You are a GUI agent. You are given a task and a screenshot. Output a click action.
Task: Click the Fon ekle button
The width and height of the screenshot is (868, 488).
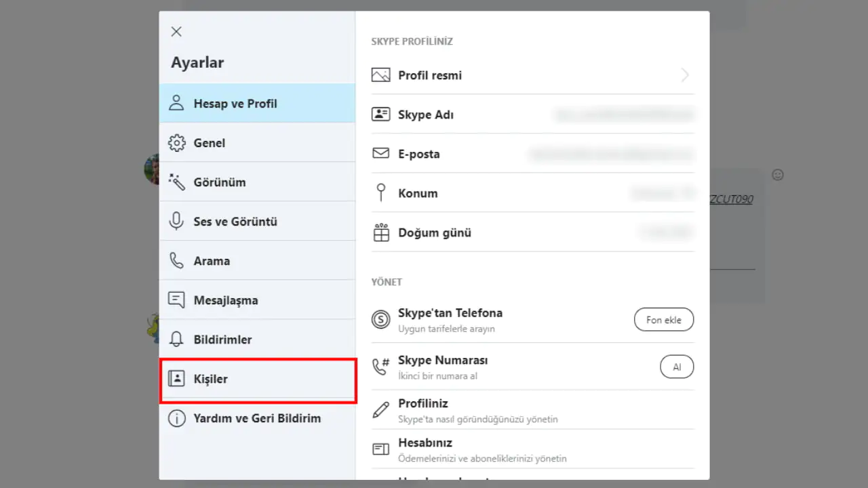(x=664, y=319)
